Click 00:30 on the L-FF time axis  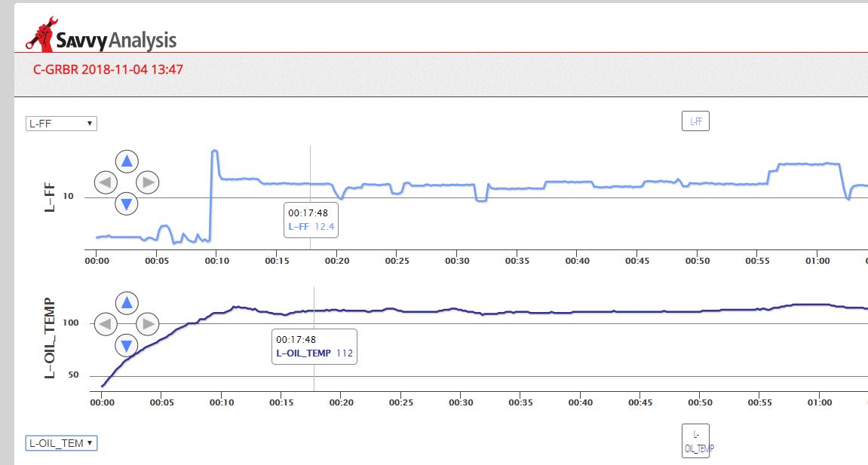point(457,261)
